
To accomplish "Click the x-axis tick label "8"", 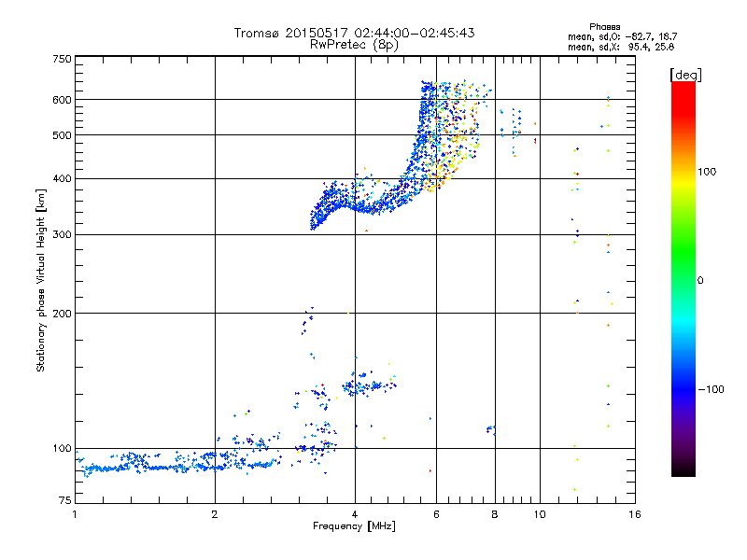I will coord(495,514).
